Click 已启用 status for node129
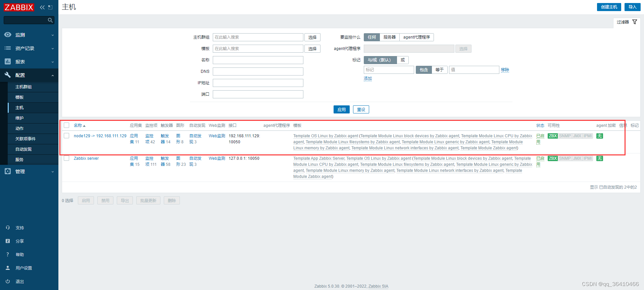 pos(540,139)
